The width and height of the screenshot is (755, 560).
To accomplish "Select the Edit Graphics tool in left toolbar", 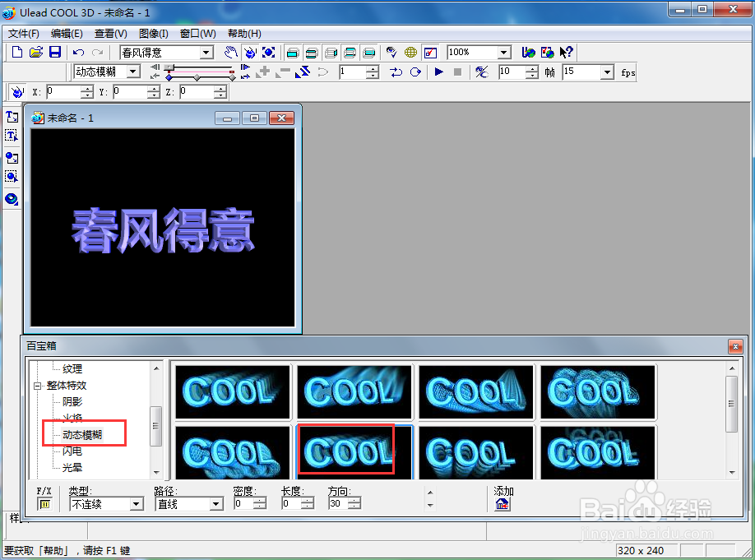I will coord(12,177).
